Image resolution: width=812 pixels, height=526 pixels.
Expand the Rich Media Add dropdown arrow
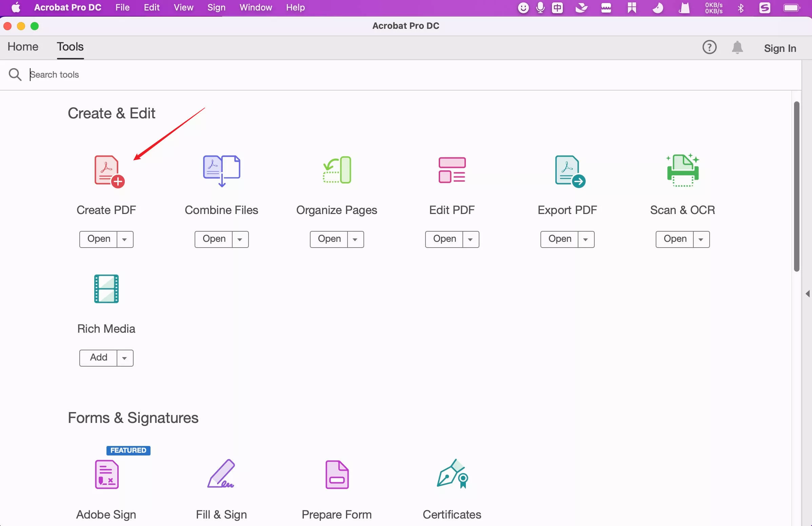tap(125, 358)
